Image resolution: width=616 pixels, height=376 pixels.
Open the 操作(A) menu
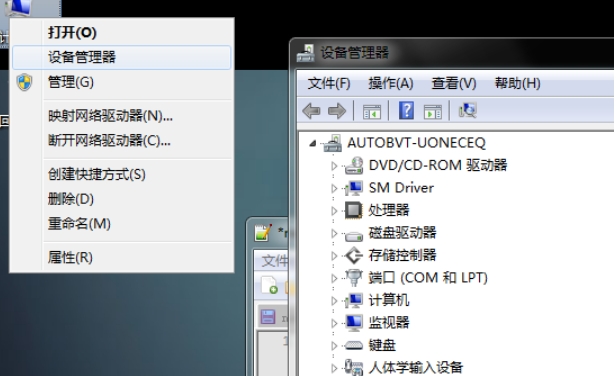click(x=391, y=83)
